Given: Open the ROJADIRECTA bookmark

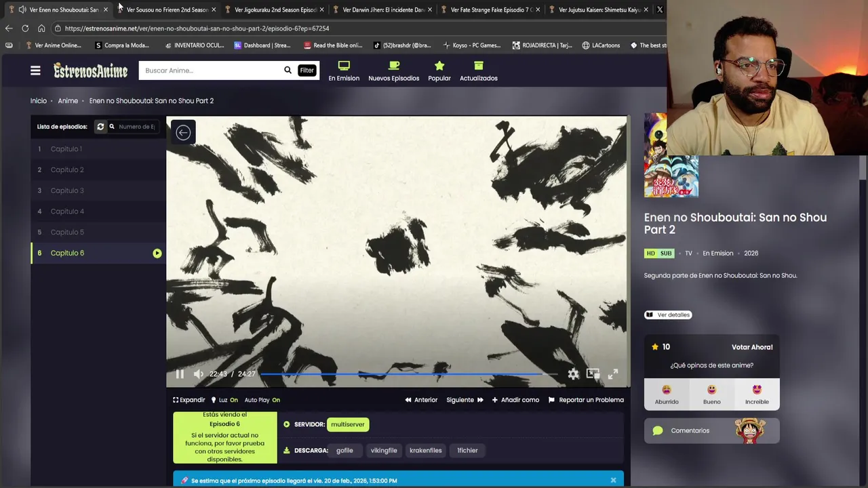Looking at the screenshot, I should tap(542, 45).
